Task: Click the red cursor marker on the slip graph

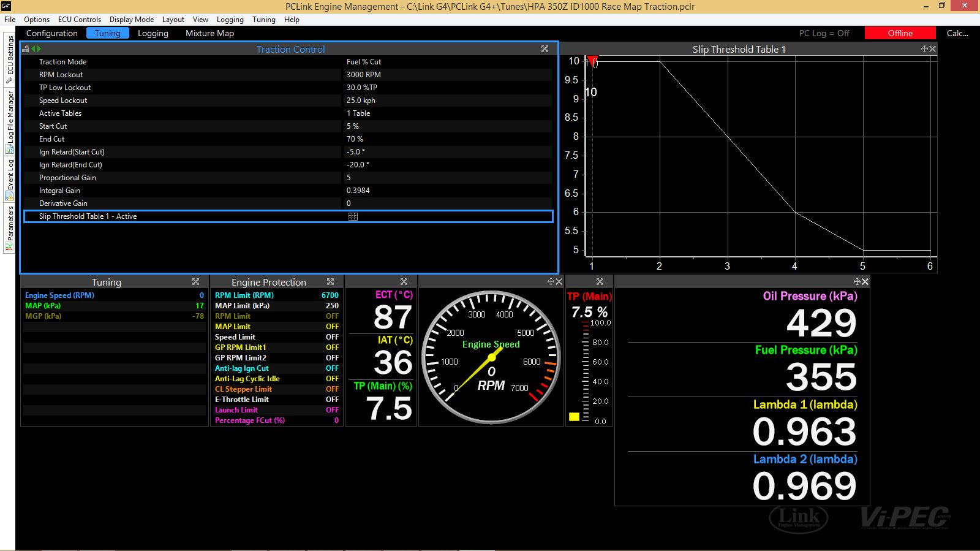Action: (592, 61)
